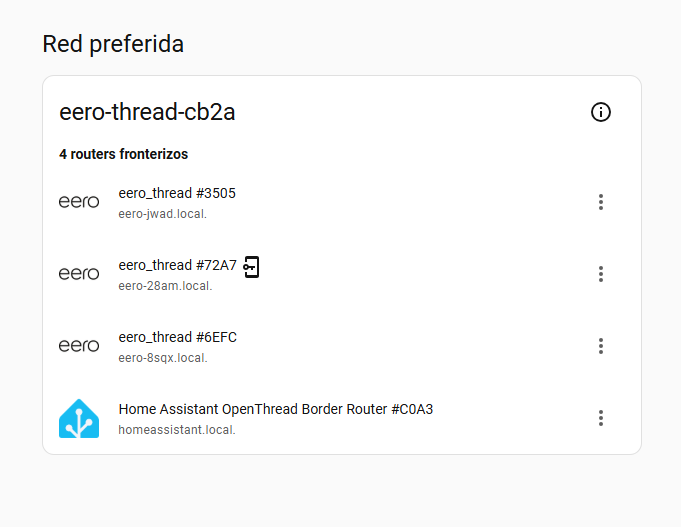
Task: Open options menu for Home Assistant border router
Action: [x=600, y=418]
